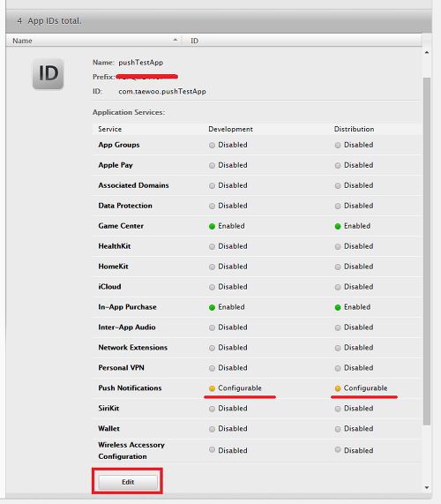Viewport: 441px width, 504px height.
Task: Click the gray ID app icon
Action: point(49,73)
